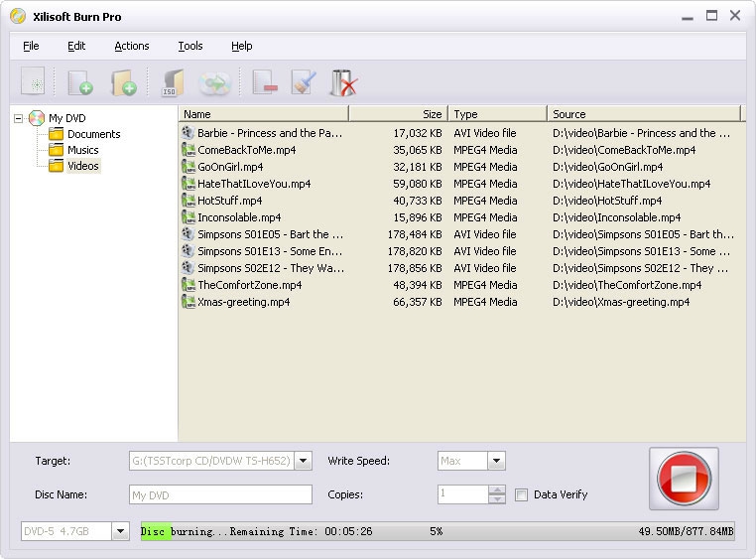Click the disc burning progress bar
The image size is (756, 559).
coord(438,531)
